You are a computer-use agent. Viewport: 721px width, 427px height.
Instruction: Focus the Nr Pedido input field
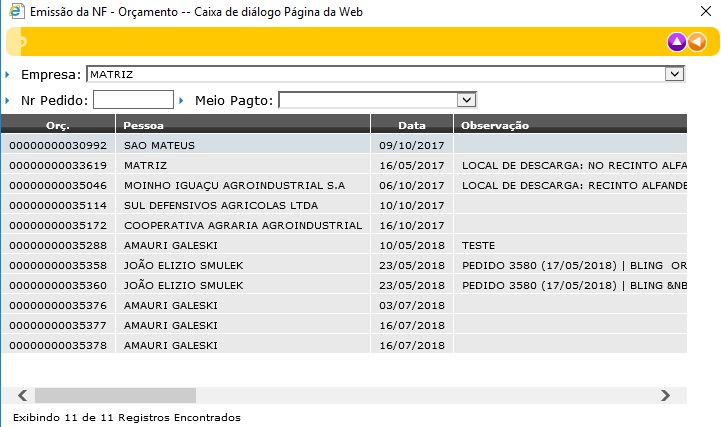(133, 100)
